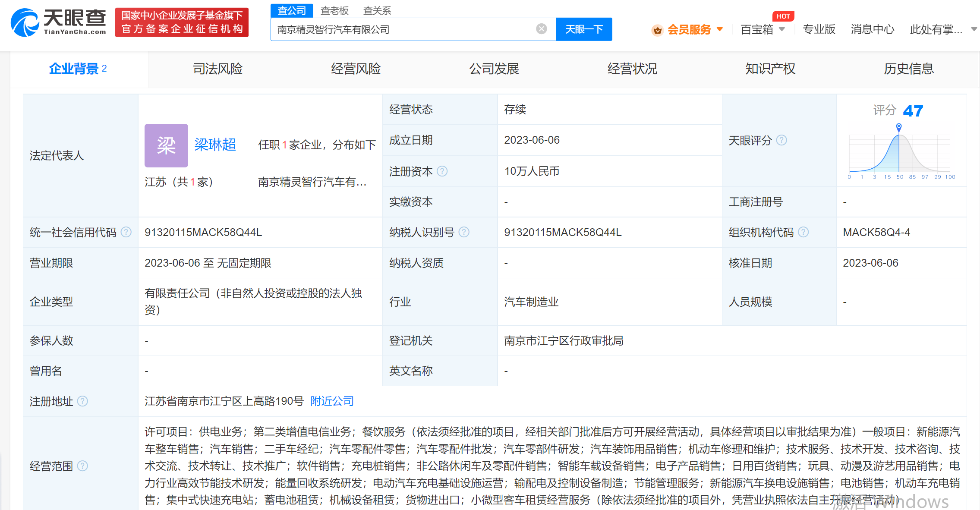Open the 消息中心 link
This screenshot has width=980, height=510.
pyautogui.click(x=873, y=29)
